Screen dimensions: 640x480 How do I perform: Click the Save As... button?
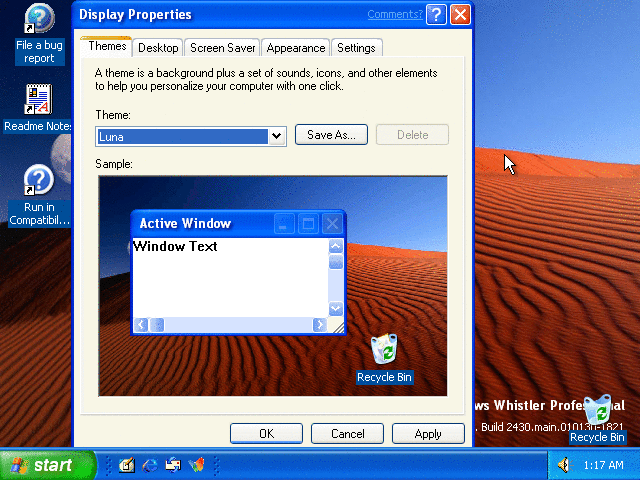pos(331,135)
